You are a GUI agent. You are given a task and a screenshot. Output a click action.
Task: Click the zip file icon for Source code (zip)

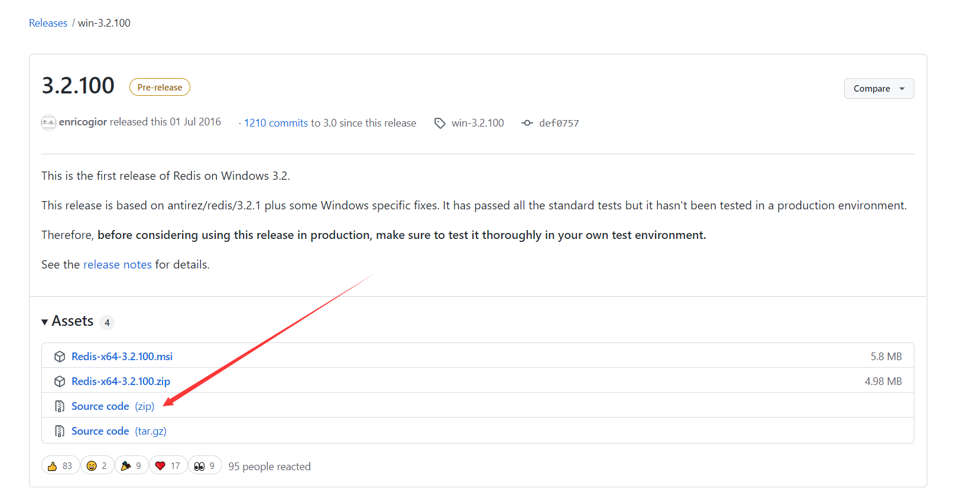(x=60, y=406)
